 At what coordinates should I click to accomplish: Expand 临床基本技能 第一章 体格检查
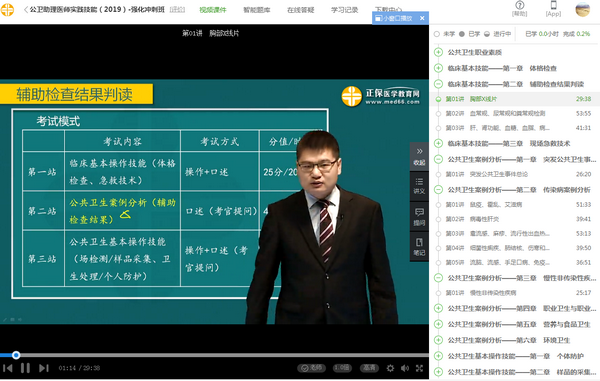click(439, 68)
